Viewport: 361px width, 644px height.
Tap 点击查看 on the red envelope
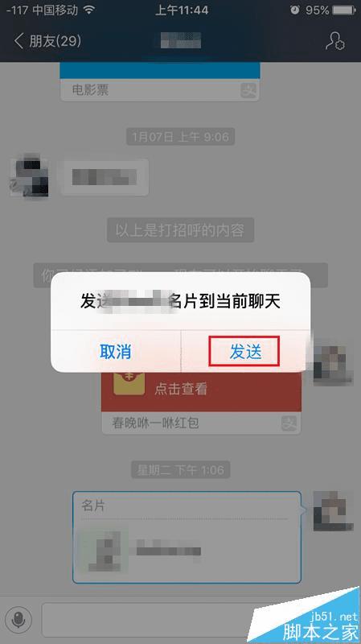[x=181, y=389]
